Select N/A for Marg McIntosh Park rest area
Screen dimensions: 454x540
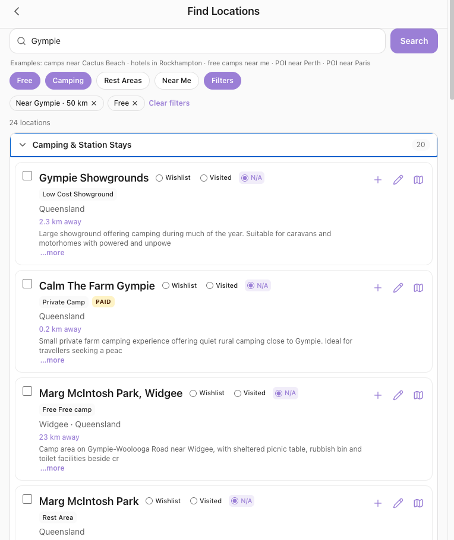pyautogui.click(x=241, y=501)
